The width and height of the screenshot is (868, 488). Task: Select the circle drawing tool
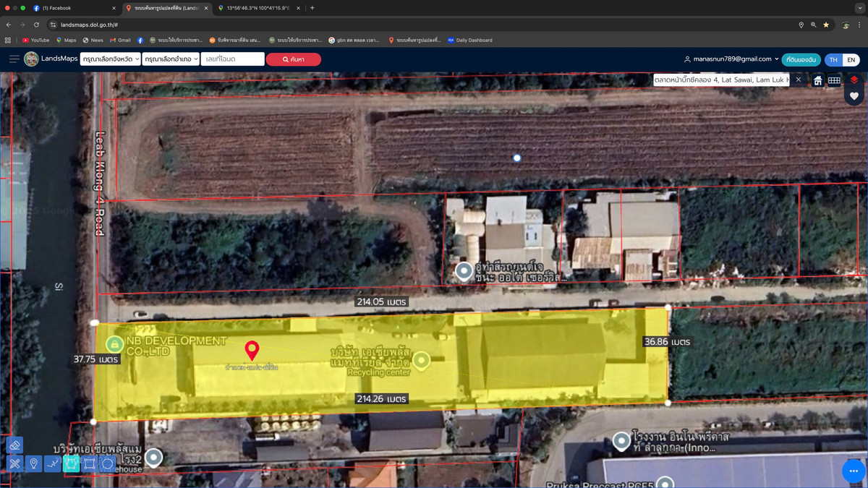click(x=108, y=463)
